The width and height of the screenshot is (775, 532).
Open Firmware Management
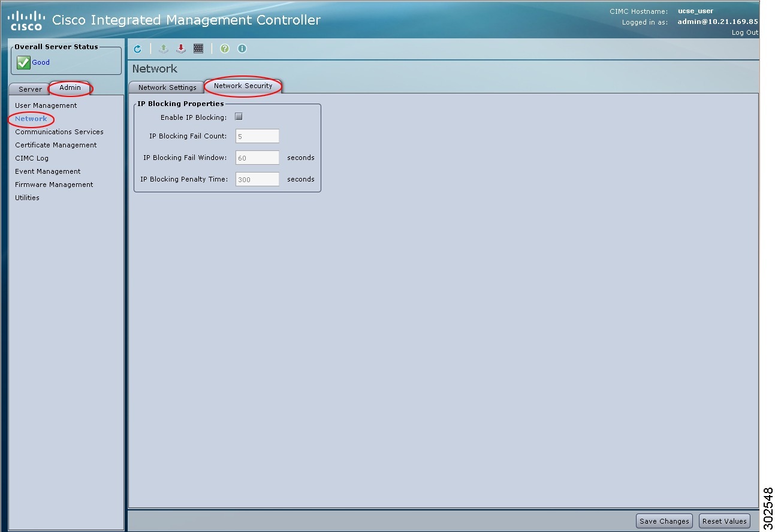tap(54, 185)
